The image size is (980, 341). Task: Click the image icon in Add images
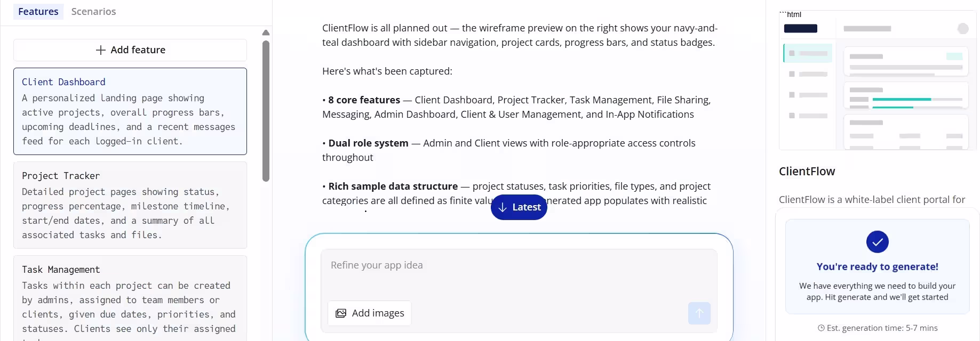pos(341,313)
